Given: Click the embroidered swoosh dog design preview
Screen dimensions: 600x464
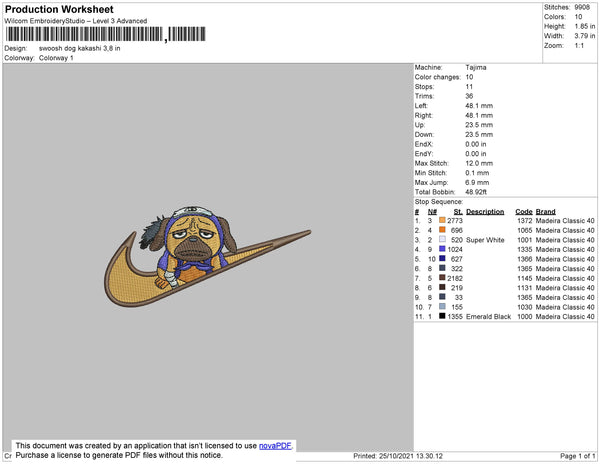Looking at the screenshot, I should point(207,257).
